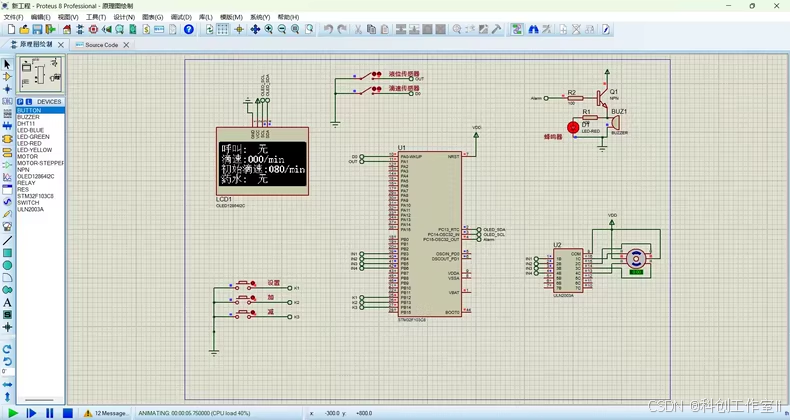790x420 pixels.
Task: Open Search and Tag binoculars icon
Action: tap(533, 30)
